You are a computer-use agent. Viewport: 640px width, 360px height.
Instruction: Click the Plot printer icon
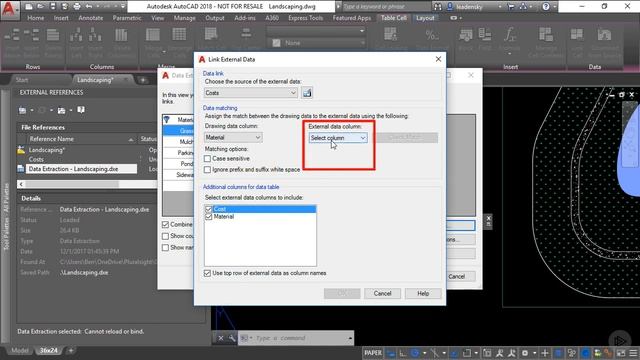(77, 7)
